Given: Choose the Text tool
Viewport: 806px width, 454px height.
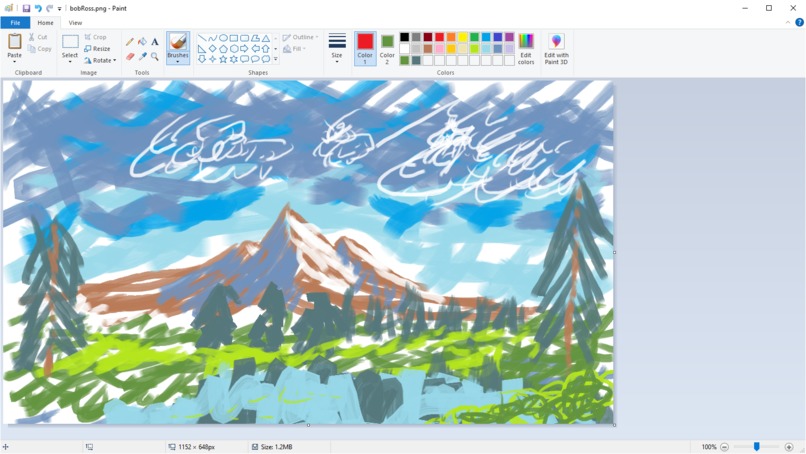Looking at the screenshot, I should 155,42.
